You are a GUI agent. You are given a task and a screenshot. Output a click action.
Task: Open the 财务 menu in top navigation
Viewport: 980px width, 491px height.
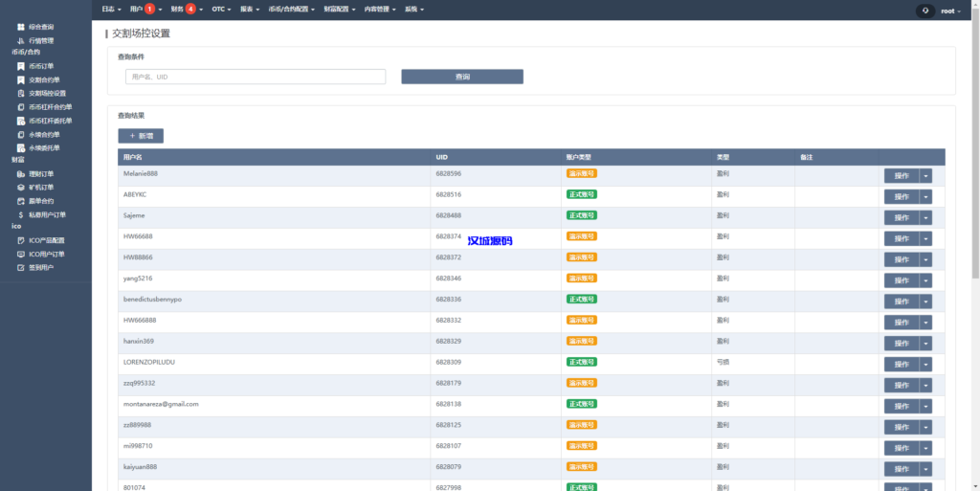point(186,10)
